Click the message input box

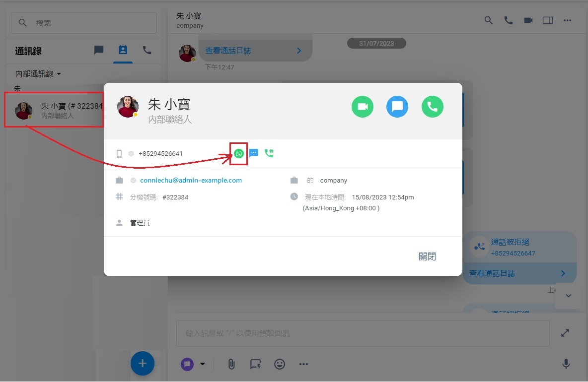(363, 333)
